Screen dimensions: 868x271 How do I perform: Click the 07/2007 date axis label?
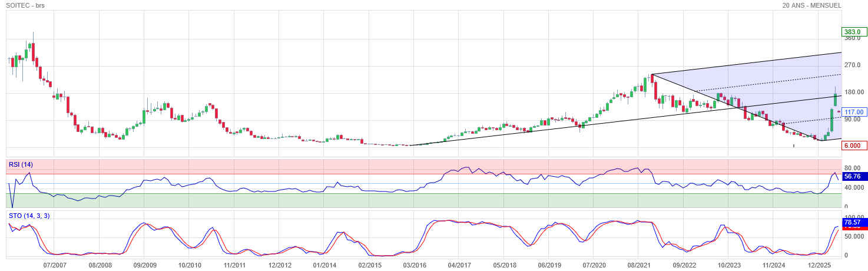click(54, 266)
